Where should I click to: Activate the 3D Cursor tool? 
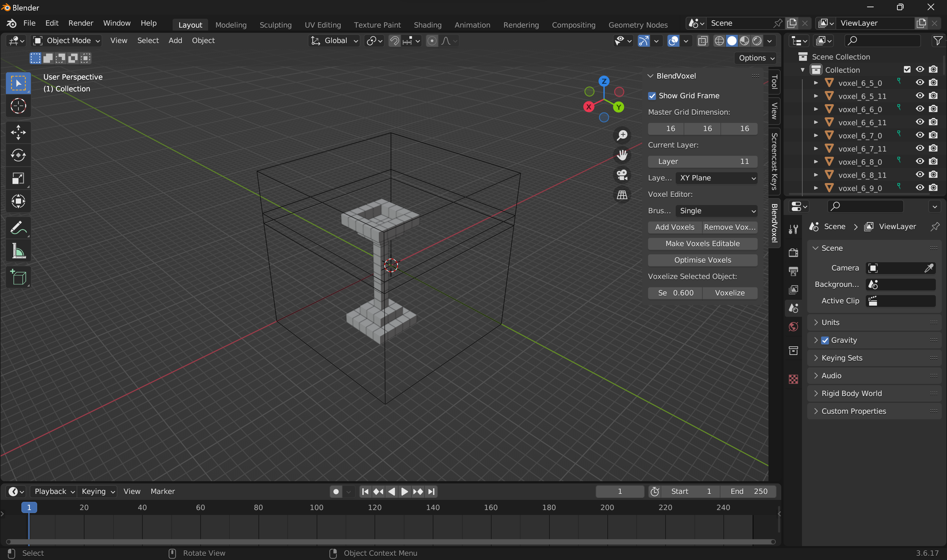click(18, 106)
